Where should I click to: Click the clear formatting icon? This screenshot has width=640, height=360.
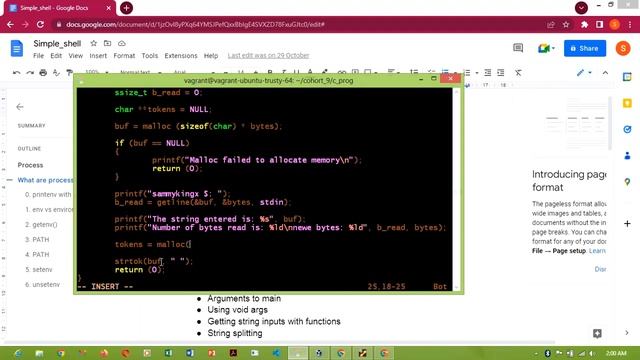(x=518, y=73)
